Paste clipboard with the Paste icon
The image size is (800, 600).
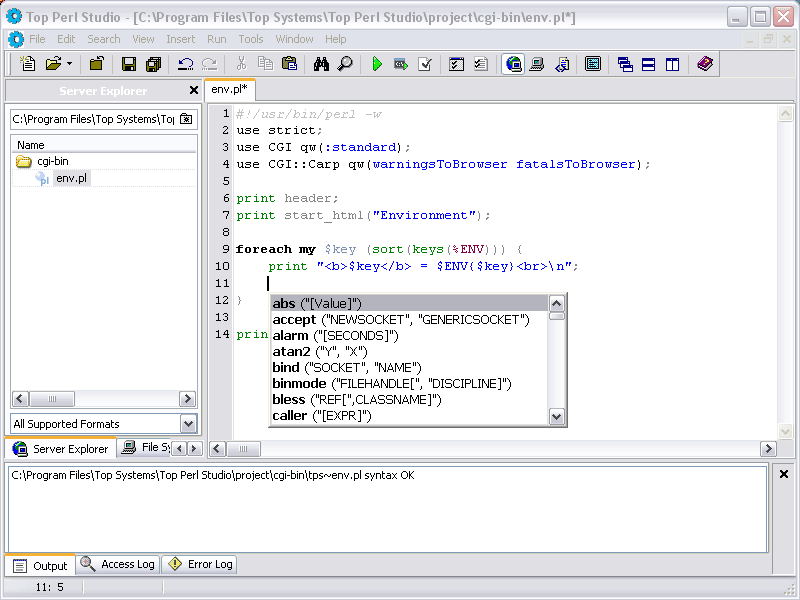click(x=289, y=64)
